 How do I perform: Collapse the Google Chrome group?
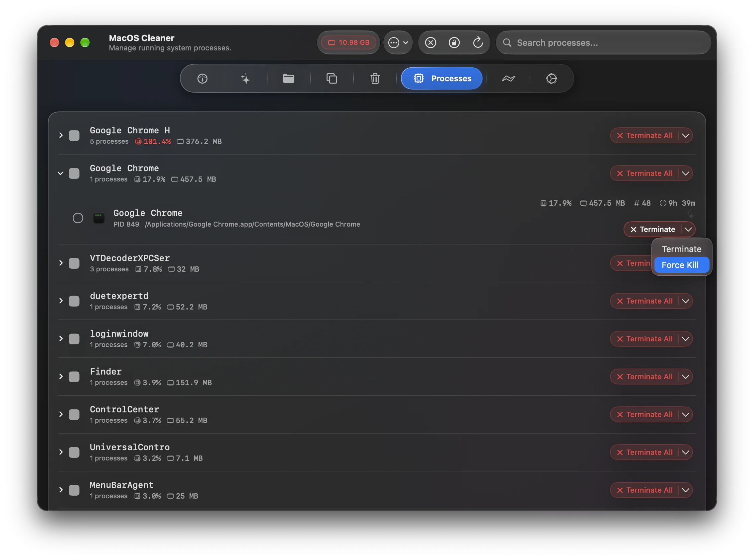[60, 173]
